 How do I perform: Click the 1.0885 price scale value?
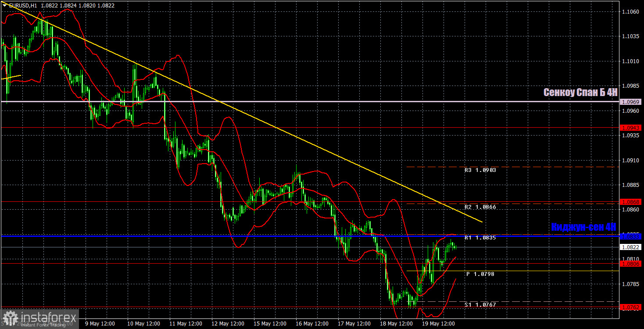pyautogui.click(x=630, y=185)
